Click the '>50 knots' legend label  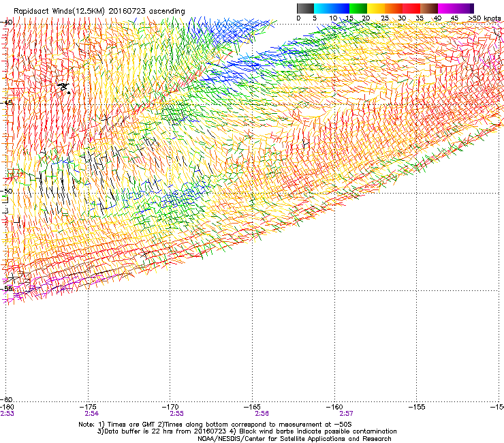click(484, 18)
